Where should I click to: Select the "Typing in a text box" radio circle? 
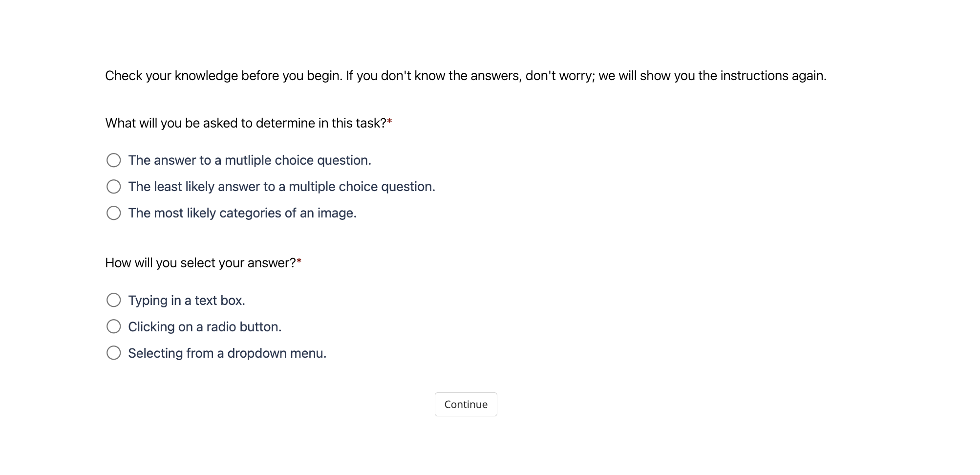(x=114, y=300)
